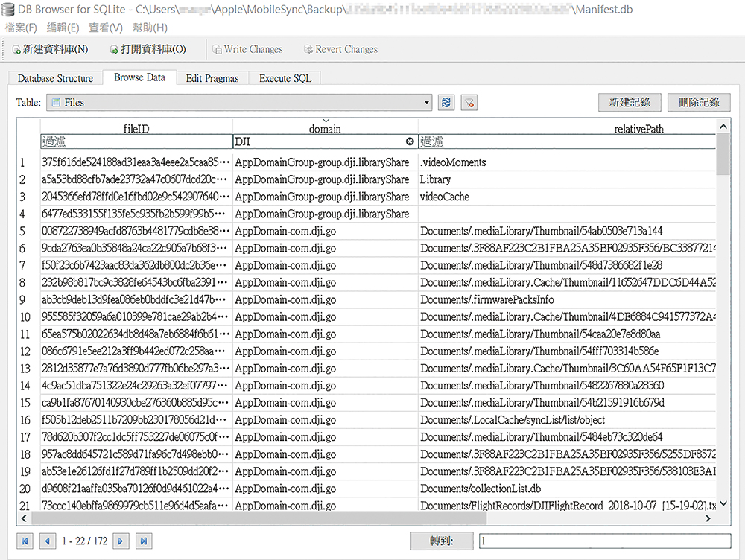The width and height of the screenshot is (745, 560).
Task: Click the fileID cell starting 375f616de524
Action: pos(136,162)
